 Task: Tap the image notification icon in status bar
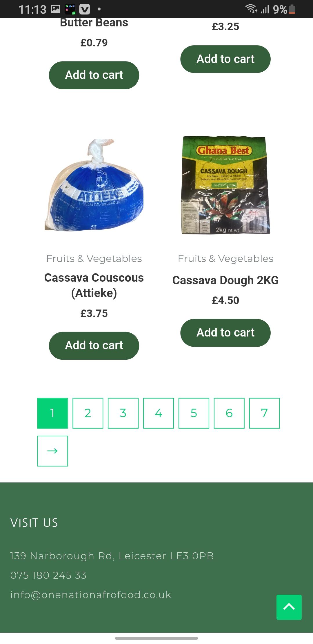[x=55, y=10]
